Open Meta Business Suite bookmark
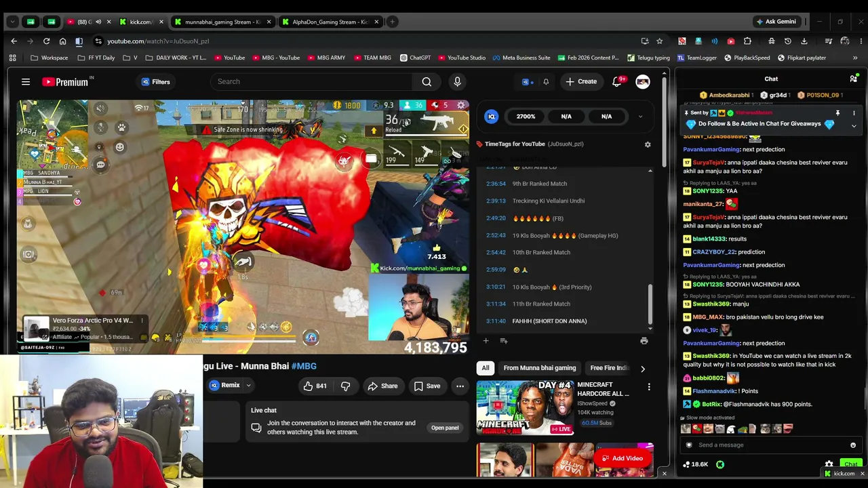 (521, 58)
